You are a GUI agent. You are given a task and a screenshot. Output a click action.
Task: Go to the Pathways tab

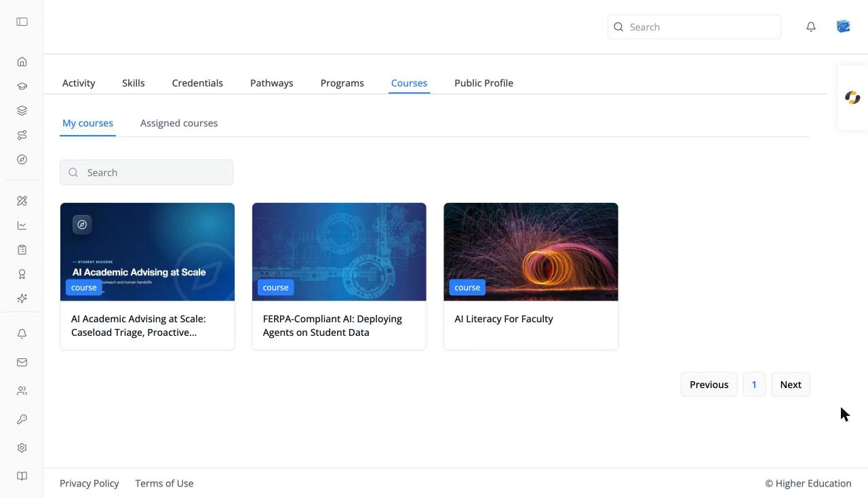[x=272, y=83]
